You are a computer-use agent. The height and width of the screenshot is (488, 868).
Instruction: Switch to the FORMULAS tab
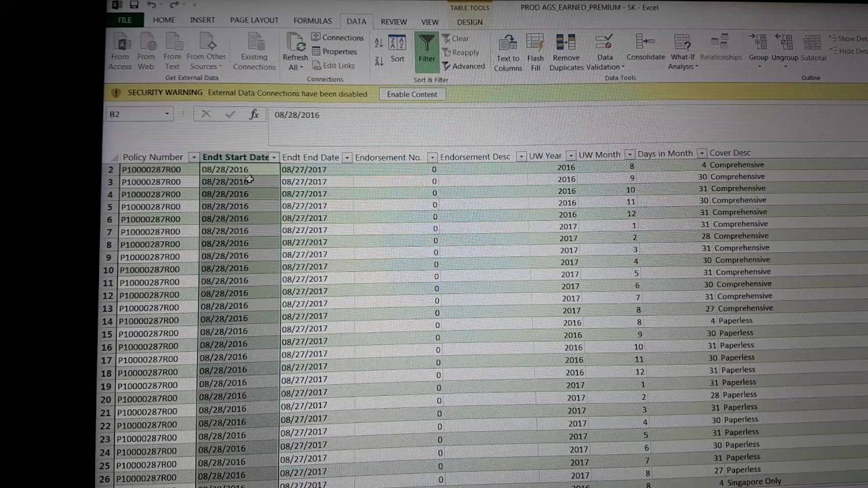pos(313,21)
